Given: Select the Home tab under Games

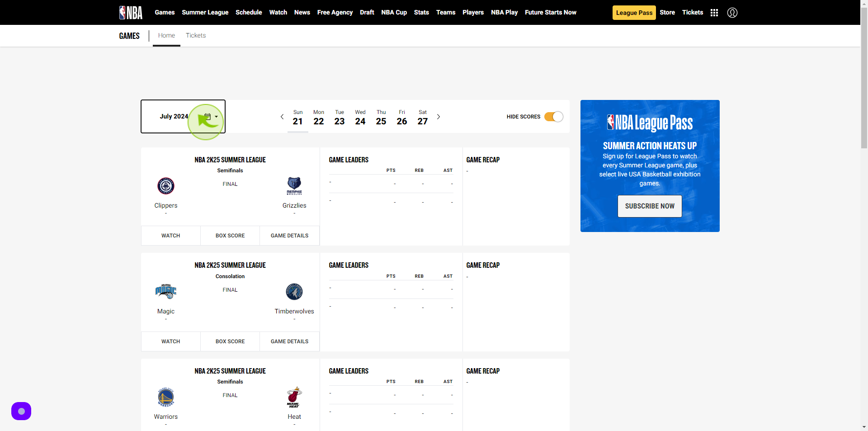Looking at the screenshot, I should click(x=166, y=35).
